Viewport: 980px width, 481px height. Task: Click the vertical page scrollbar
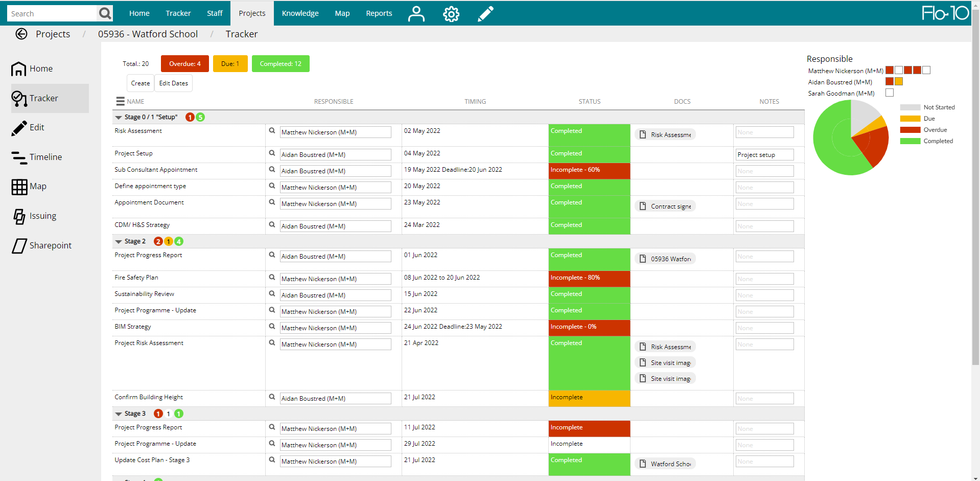(x=975, y=187)
